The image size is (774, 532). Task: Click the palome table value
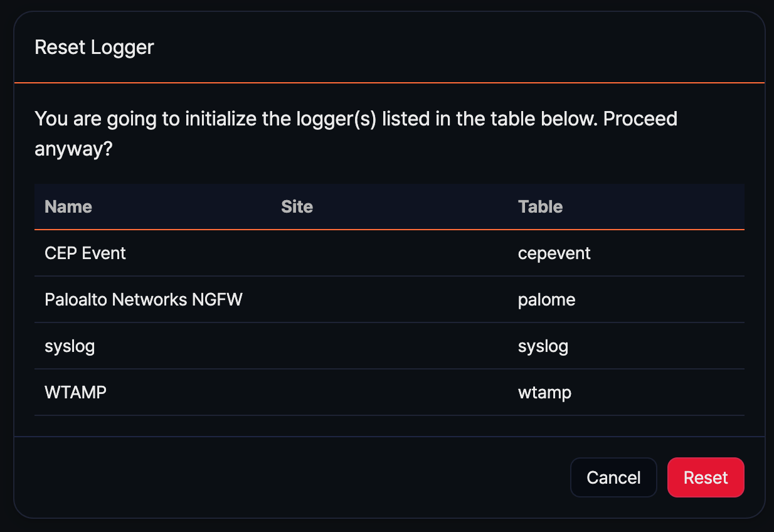click(546, 300)
